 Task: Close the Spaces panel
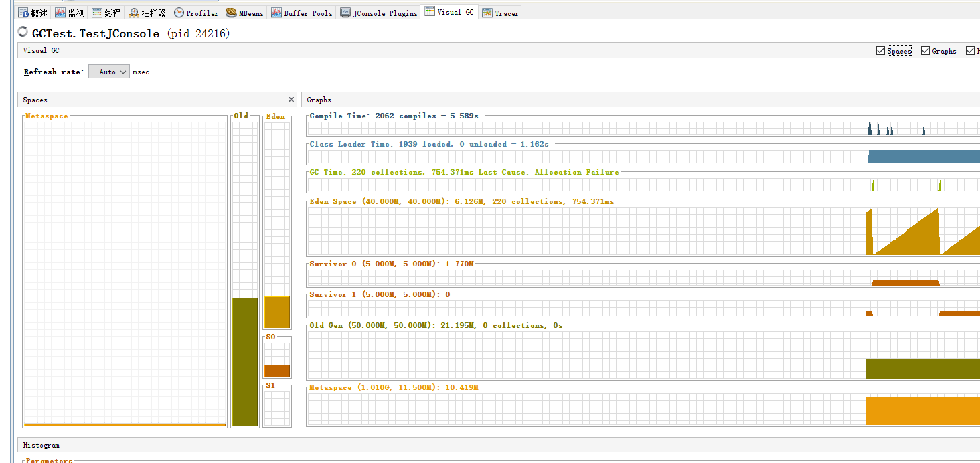coord(291,99)
